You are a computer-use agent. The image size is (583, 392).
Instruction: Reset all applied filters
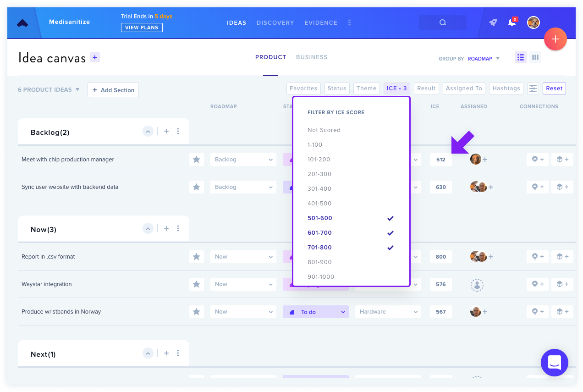pyautogui.click(x=554, y=88)
